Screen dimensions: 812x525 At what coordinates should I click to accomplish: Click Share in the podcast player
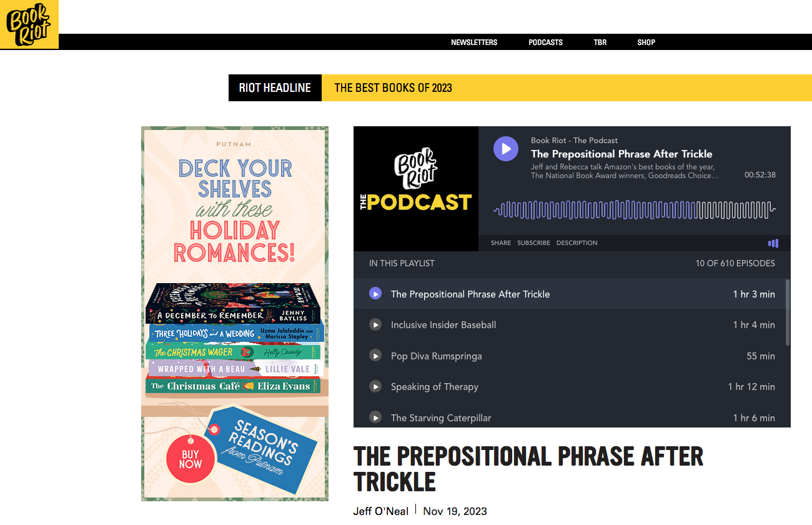pyautogui.click(x=500, y=243)
